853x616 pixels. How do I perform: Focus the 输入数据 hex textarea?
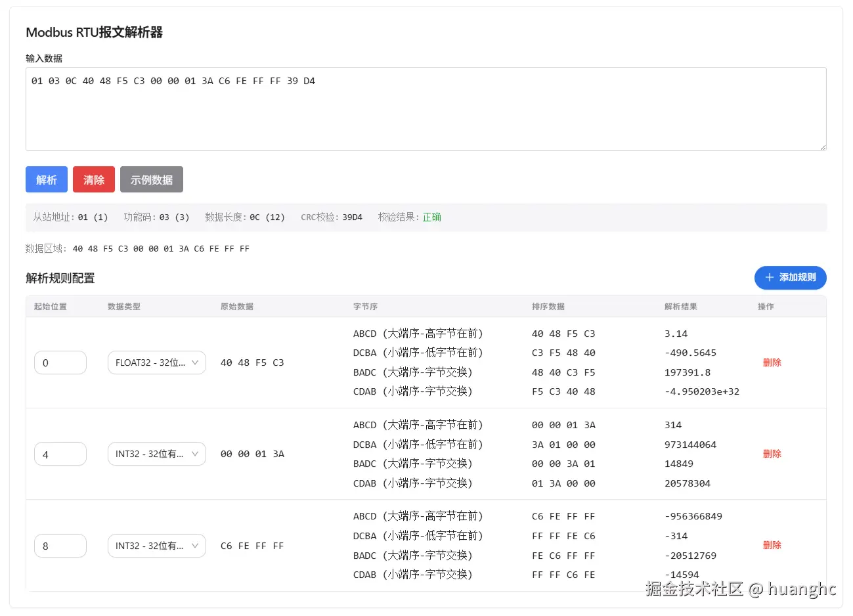[x=426, y=109]
